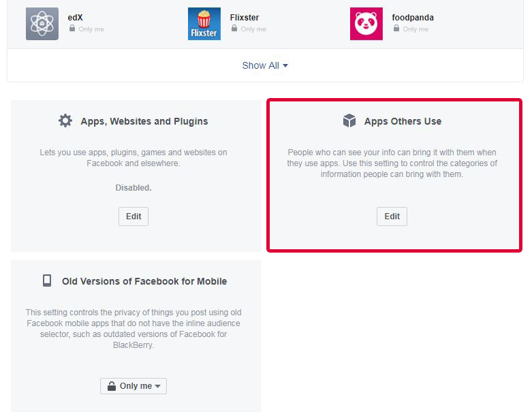
Task: Click the lock icon under Flixster
Action: click(x=234, y=29)
